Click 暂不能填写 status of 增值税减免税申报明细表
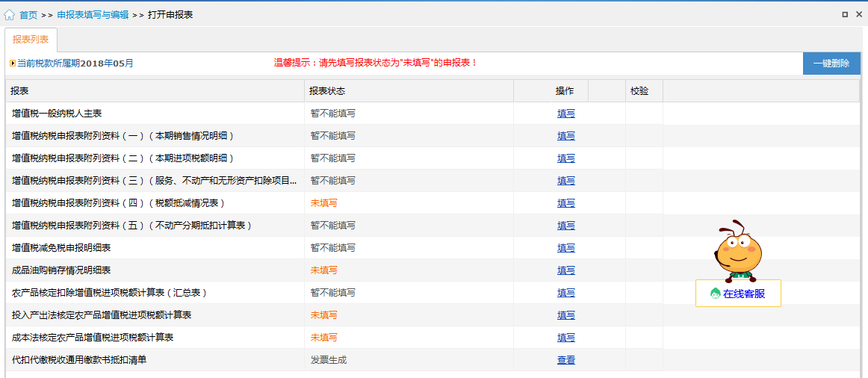The height and width of the screenshot is (378, 868). coord(332,248)
